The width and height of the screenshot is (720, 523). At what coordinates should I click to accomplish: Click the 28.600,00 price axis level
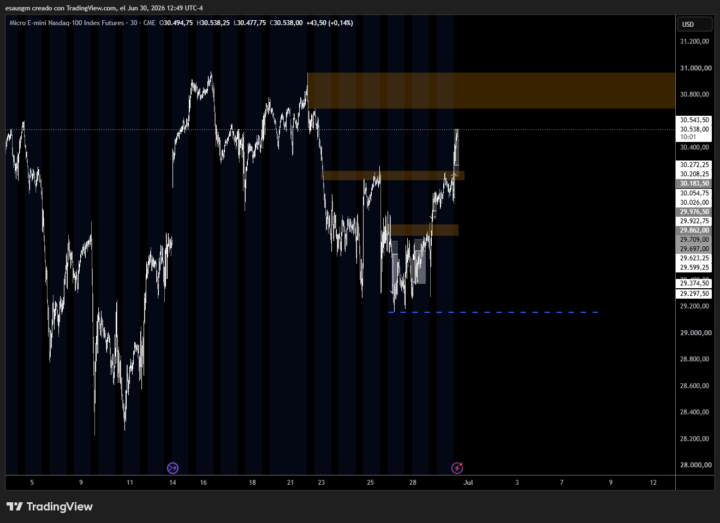(694, 386)
